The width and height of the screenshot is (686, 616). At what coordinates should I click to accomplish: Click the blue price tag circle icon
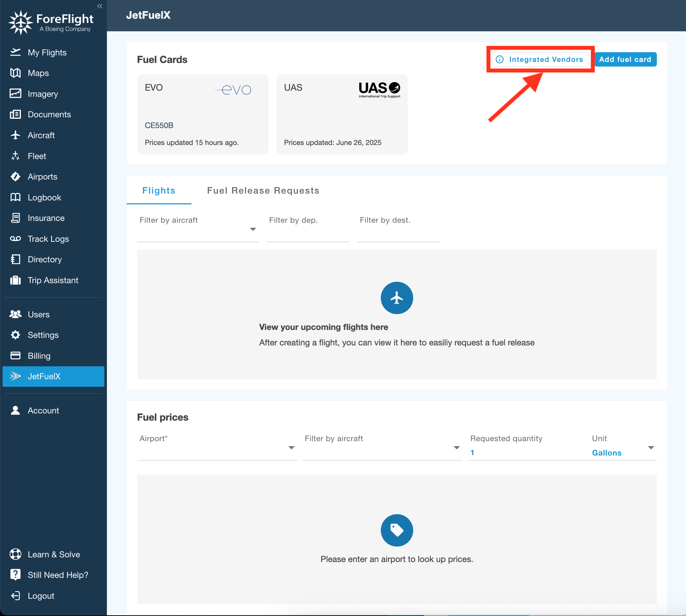pos(397,530)
